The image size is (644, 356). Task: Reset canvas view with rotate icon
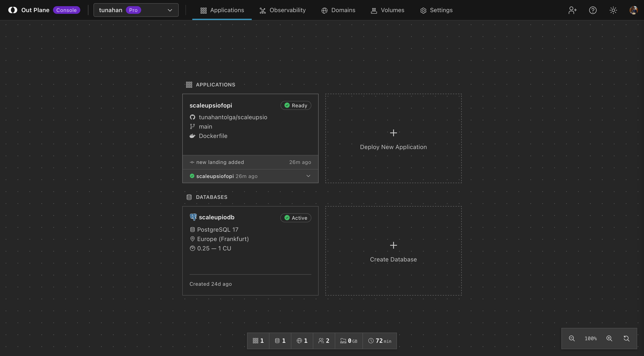[x=627, y=338]
